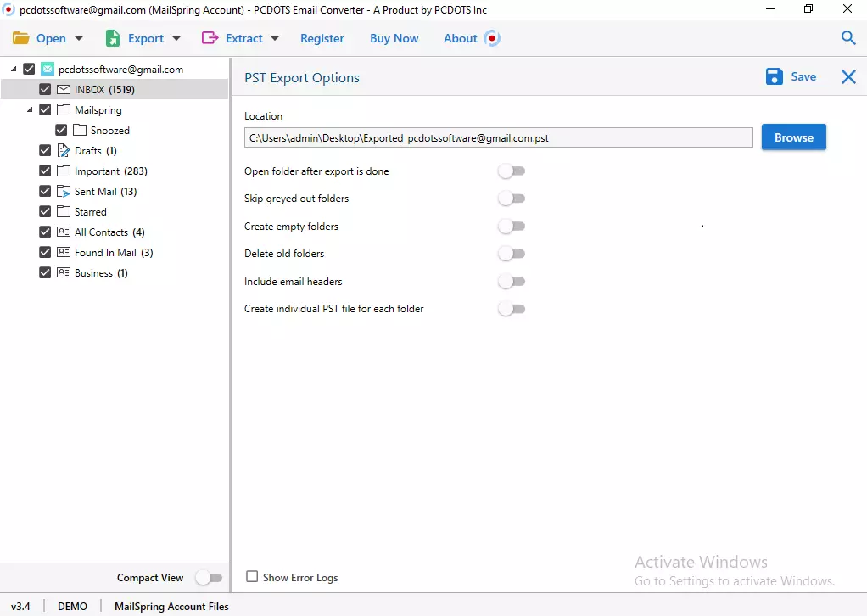The image size is (867, 616).
Task: Click the Drafts pencil page icon
Action: tap(64, 150)
